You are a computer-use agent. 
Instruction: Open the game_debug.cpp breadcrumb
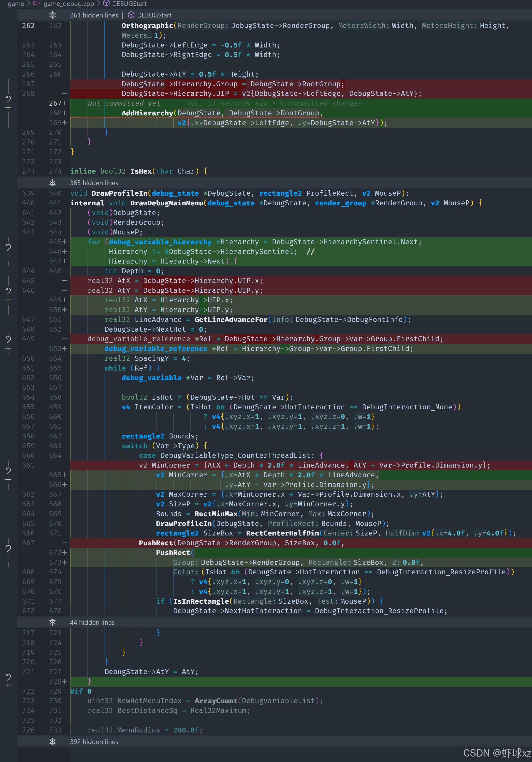[69, 4]
